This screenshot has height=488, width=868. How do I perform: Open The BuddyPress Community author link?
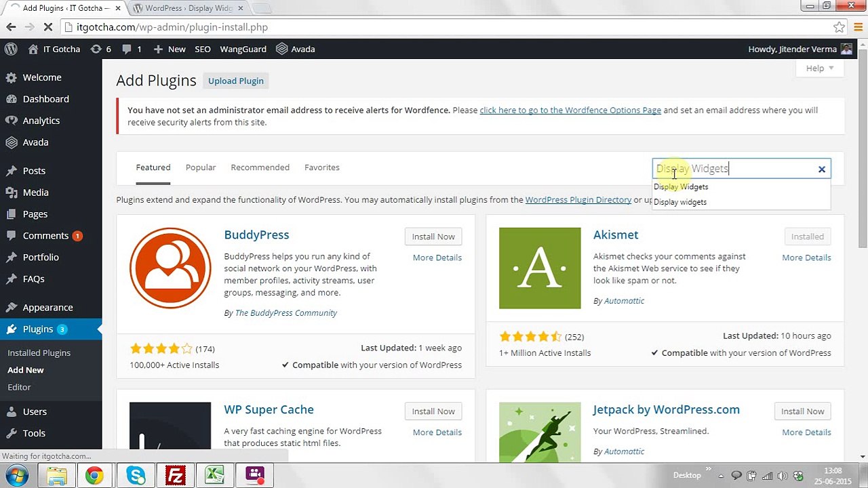(x=285, y=313)
